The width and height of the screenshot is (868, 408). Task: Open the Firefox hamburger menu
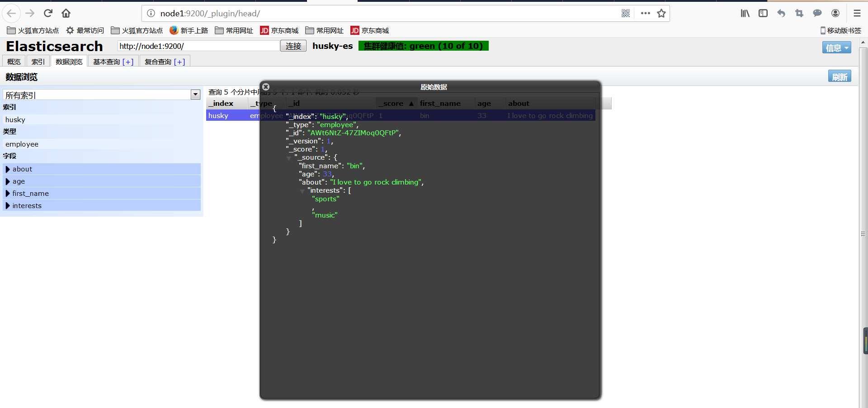pos(857,13)
